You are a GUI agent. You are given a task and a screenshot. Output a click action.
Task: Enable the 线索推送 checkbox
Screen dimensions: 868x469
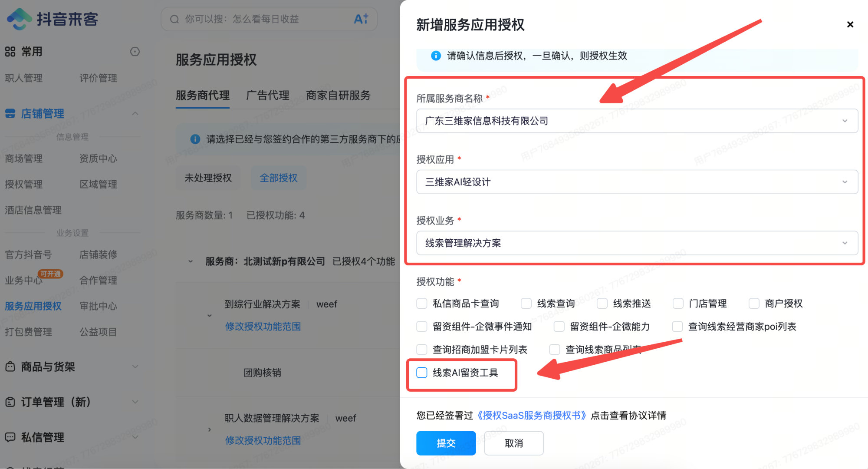point(602,303)
